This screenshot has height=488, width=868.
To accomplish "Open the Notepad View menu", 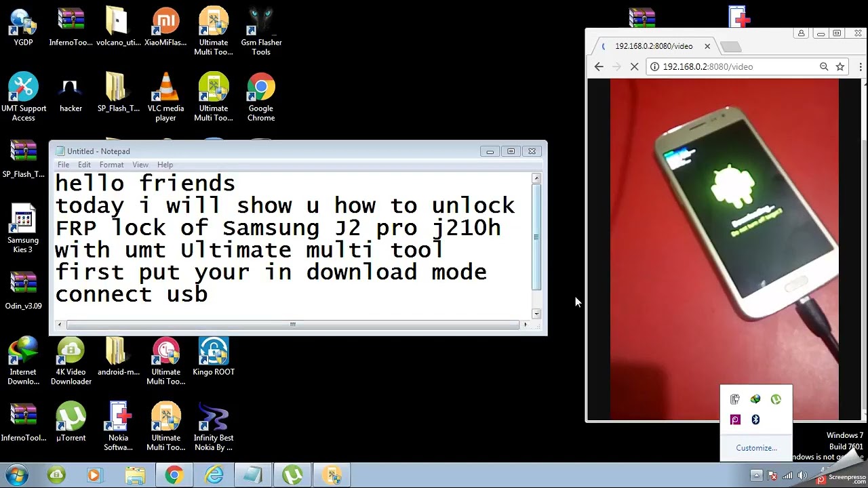I will coord(140,165).
